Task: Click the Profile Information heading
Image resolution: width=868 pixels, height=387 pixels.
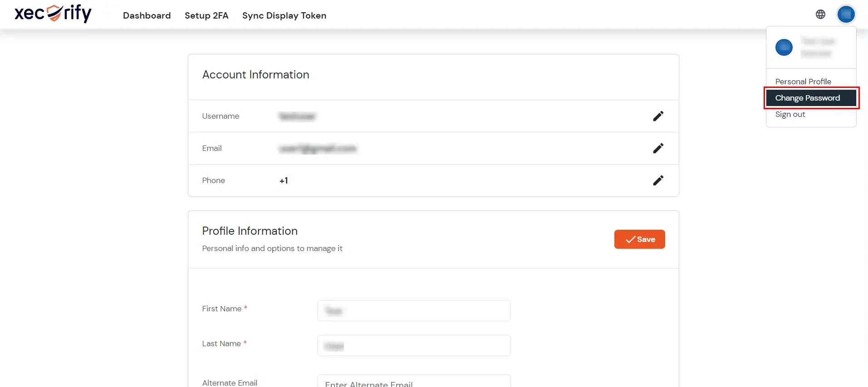Action: (x=250, y=231)
